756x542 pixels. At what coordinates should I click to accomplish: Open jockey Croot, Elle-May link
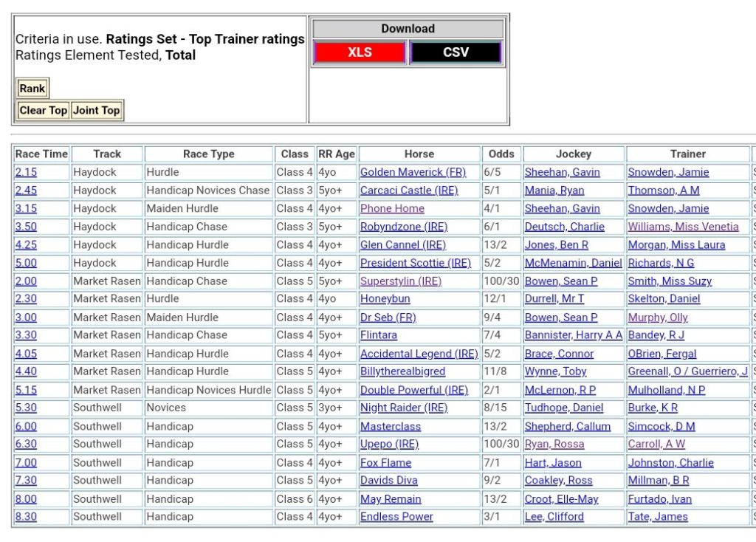pos(562,499)
